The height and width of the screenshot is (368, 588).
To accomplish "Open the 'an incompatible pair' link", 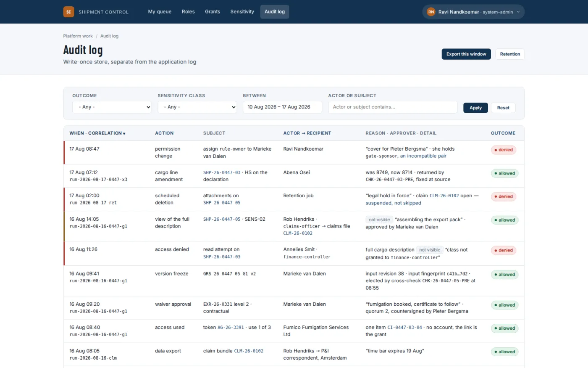I will 423,156.
